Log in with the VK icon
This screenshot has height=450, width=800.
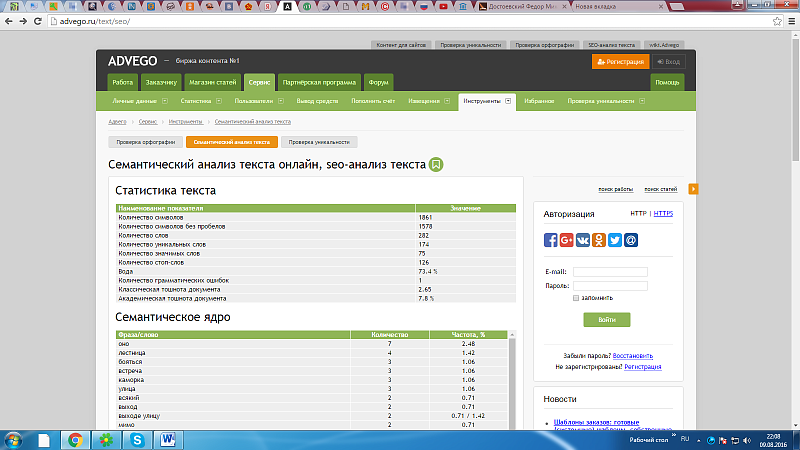(583, 240)
